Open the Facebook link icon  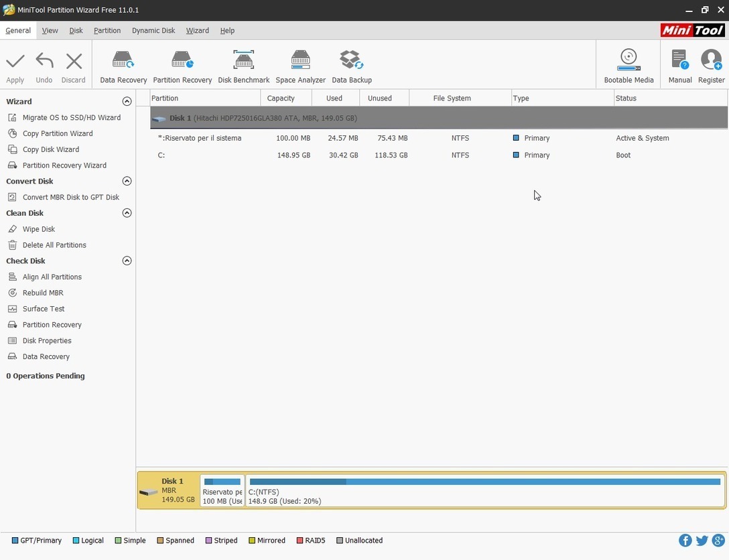click(685, 540)
